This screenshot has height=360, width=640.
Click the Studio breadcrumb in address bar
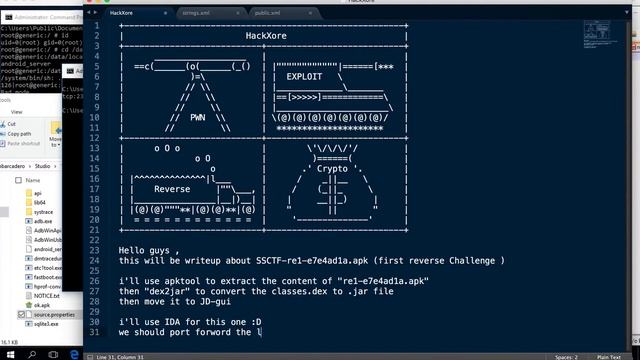tap(42, 166)
